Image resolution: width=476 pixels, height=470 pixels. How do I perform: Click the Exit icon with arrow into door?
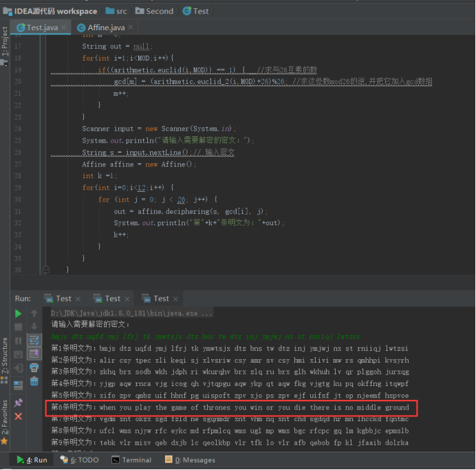18,368
